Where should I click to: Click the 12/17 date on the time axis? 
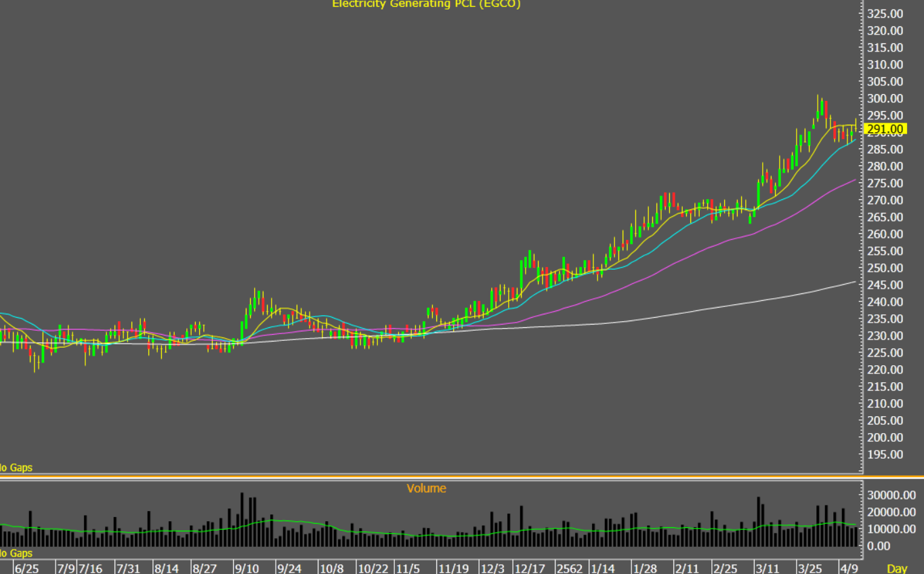click(x=530, y=568)
